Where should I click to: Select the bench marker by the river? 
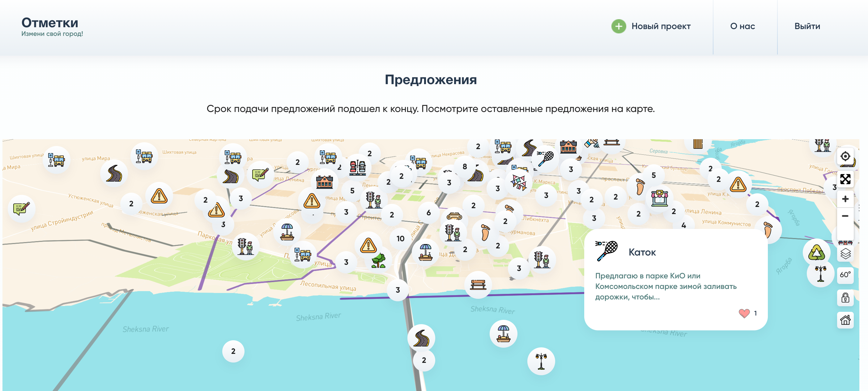click(478, 285)
